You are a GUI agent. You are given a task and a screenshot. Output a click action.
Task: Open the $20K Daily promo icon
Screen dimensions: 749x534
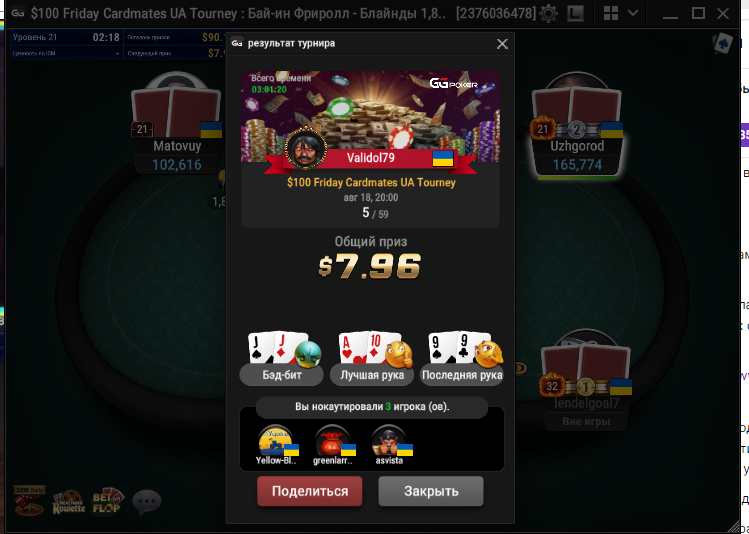[30, 502]
